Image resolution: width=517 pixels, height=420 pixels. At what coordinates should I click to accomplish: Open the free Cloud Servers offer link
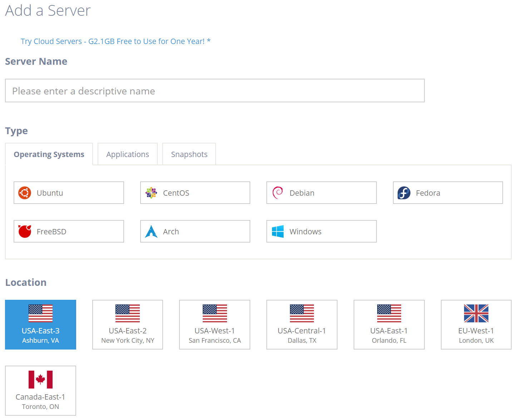pyautogui.click(x=115, y=41)
